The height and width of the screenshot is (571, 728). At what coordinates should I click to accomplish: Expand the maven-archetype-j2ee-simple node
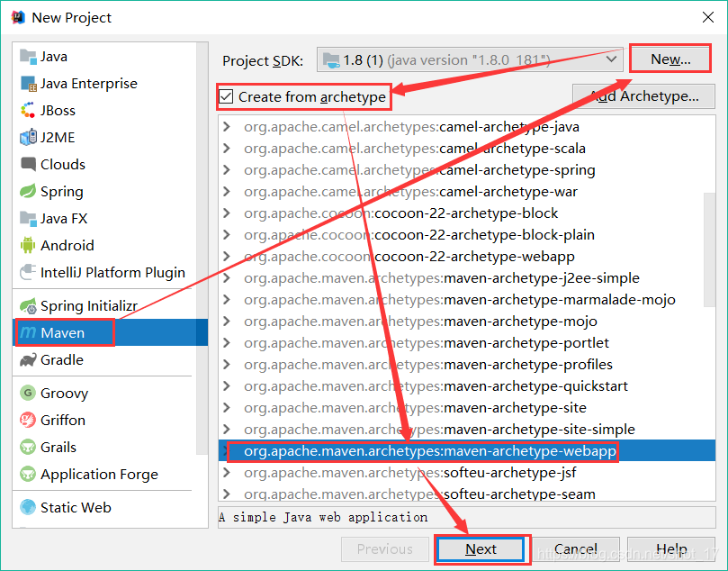click(227, 277)
